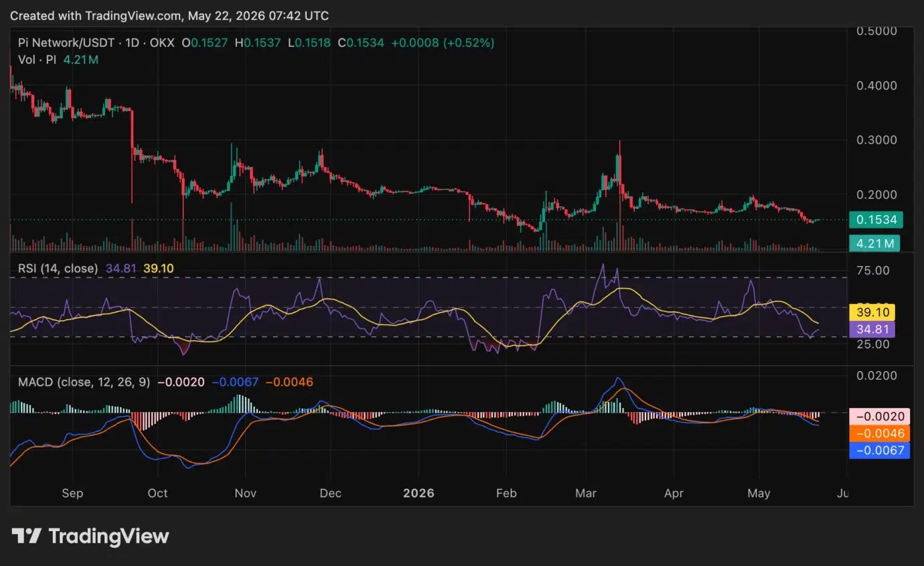
Task: Select the 2026 marker on the time axis
Action: (x=418, y=493)
